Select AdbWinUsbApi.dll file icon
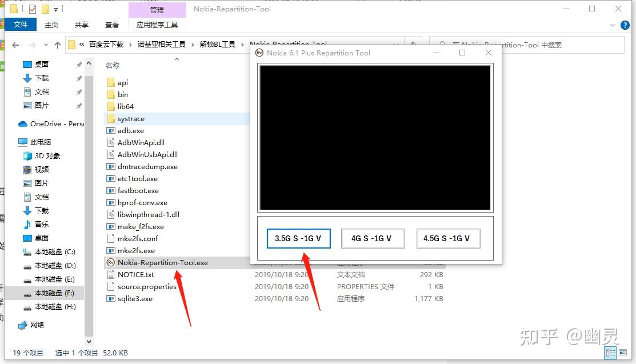The image size is (636, 364). click(111, 155)
